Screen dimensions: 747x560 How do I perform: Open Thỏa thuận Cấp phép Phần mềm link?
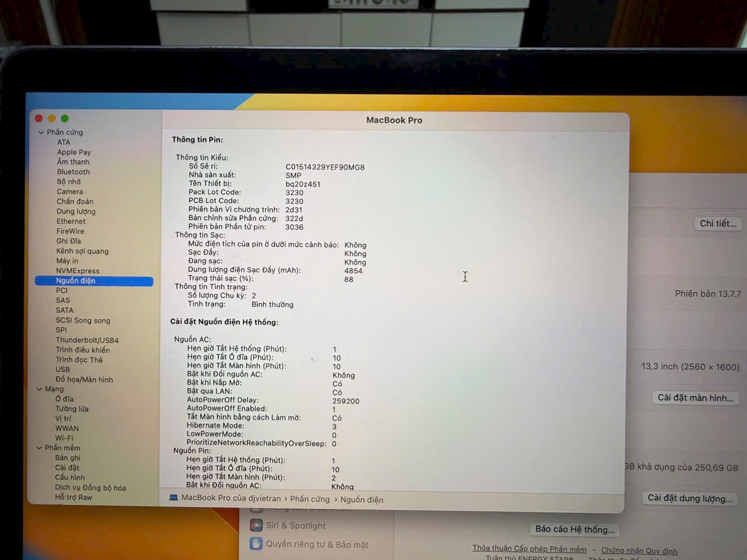click(x=529, y=548)
